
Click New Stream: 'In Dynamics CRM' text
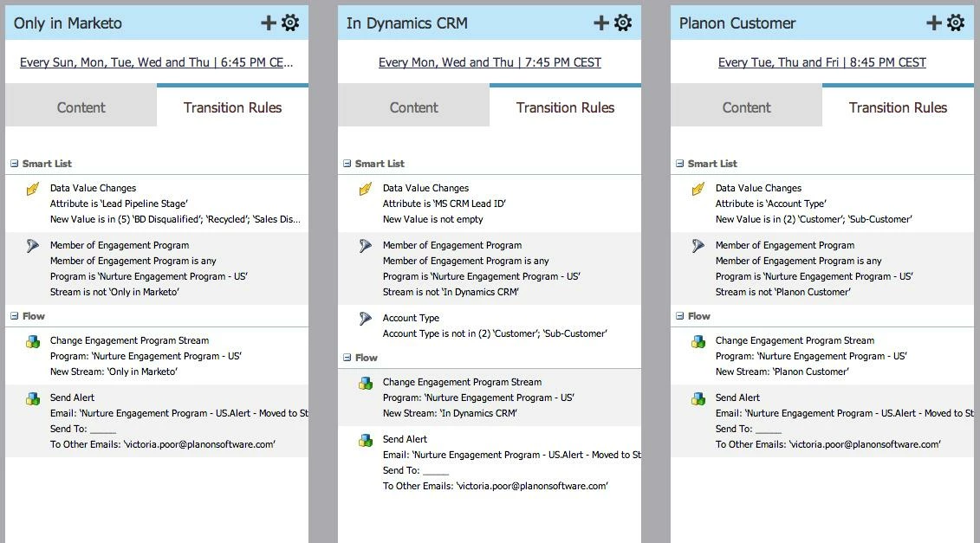450,413
